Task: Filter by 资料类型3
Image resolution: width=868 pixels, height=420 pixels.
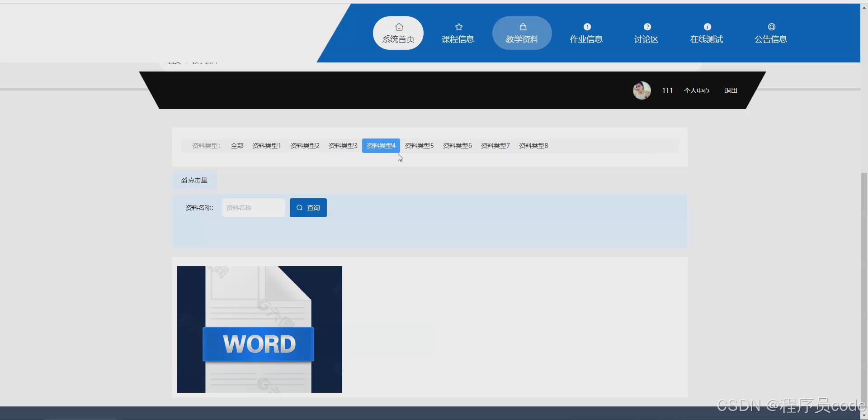Action: tap(343, 146)
